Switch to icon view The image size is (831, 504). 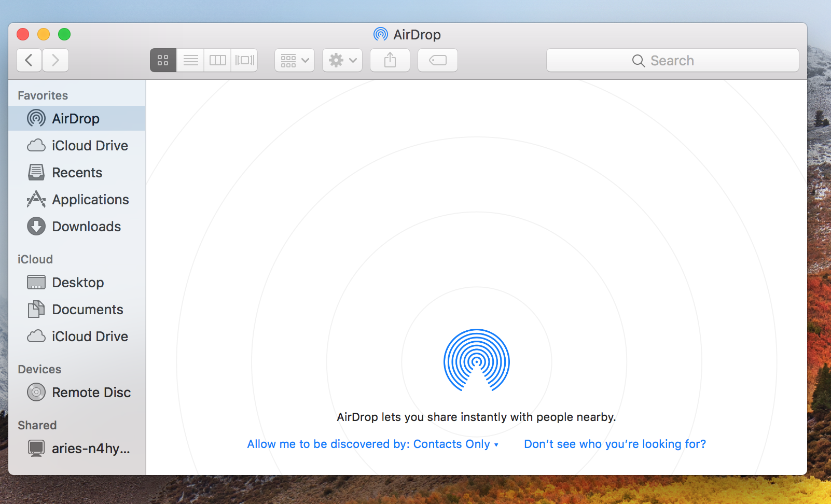coord(163,60)
